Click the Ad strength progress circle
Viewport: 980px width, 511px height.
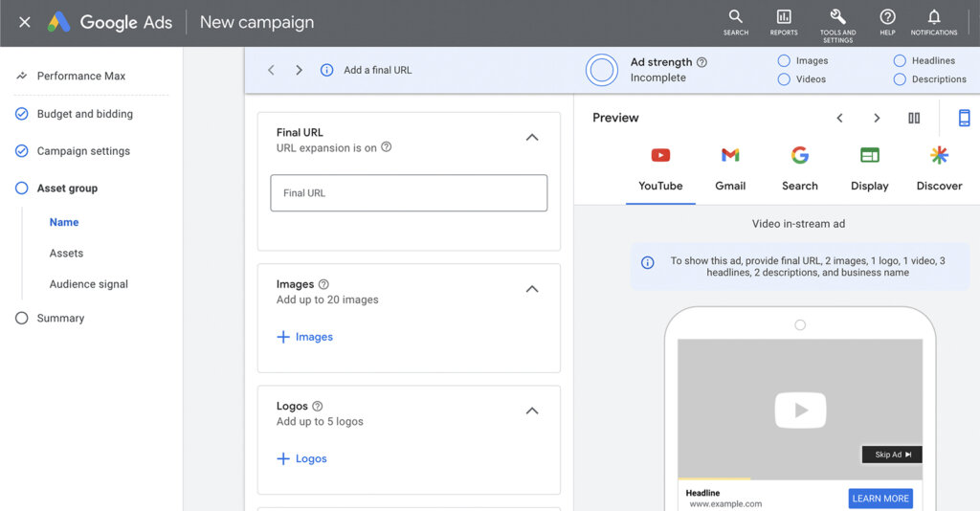(x=602, y=70)
